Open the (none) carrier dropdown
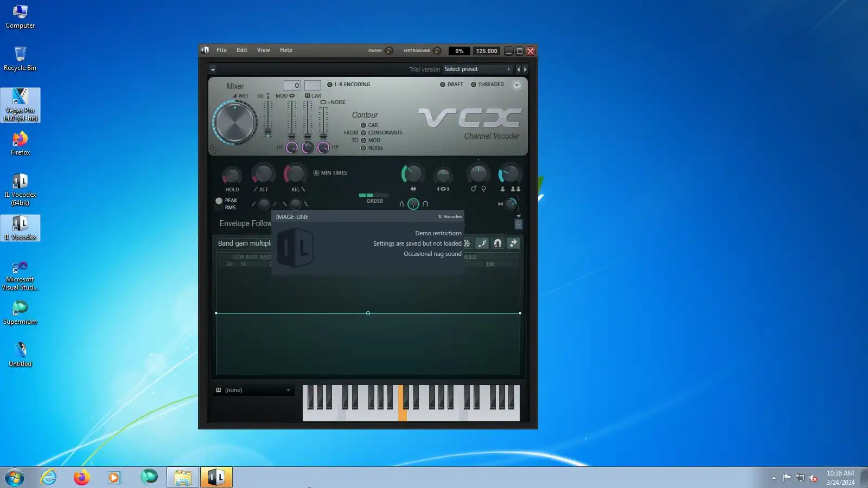The height and width of the screenshot is (488, 868). click(x=253, y=390)
